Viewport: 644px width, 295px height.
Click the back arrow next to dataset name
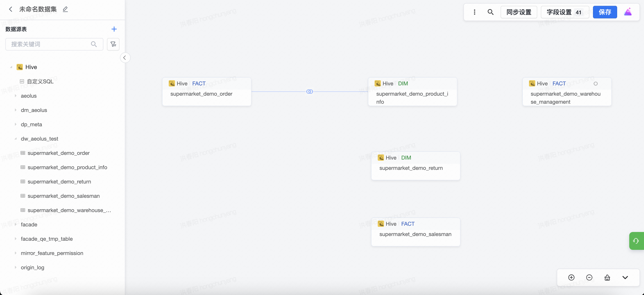tap(11, 9)
